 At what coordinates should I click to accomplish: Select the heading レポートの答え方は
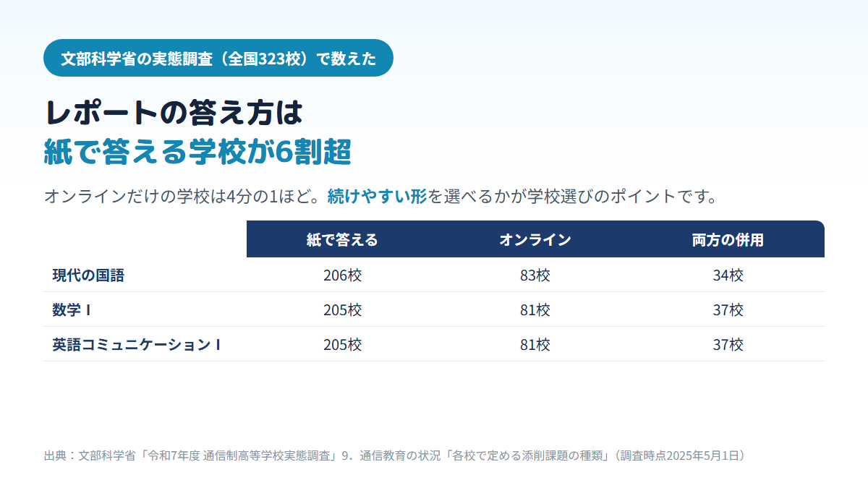(x=174, y=113)
